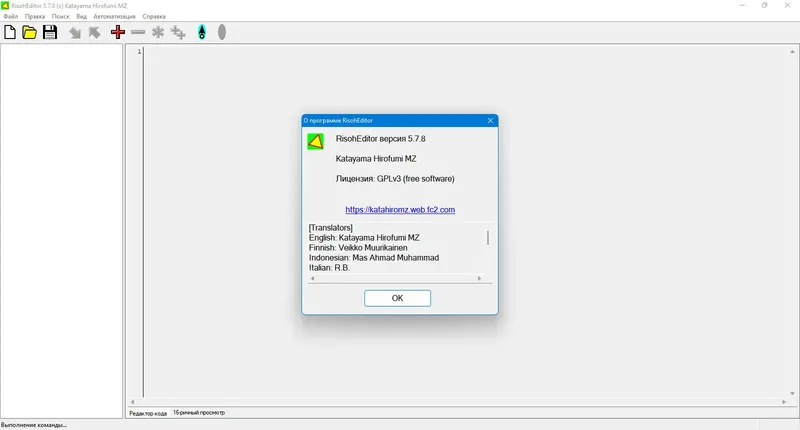Click the cyan arrow toolbar icon

pos(202,32)
